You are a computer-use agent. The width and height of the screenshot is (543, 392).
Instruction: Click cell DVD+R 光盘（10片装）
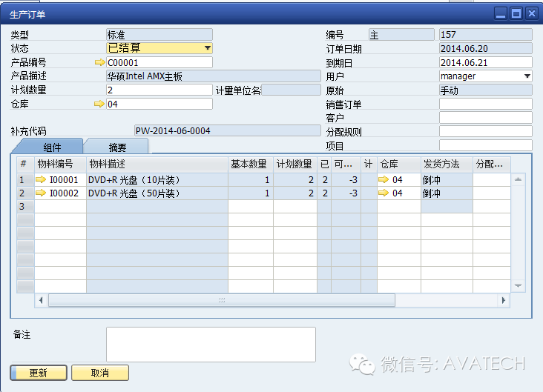pyautogui.click(x=157, y=179)
